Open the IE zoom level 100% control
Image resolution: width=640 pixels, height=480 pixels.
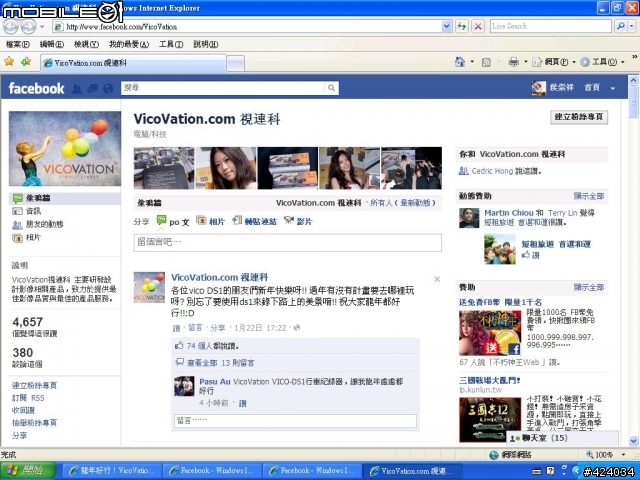605,454
